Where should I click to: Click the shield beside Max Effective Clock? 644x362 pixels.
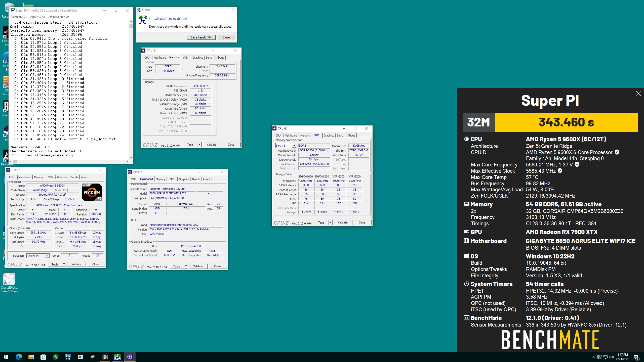tap(560, 171)
